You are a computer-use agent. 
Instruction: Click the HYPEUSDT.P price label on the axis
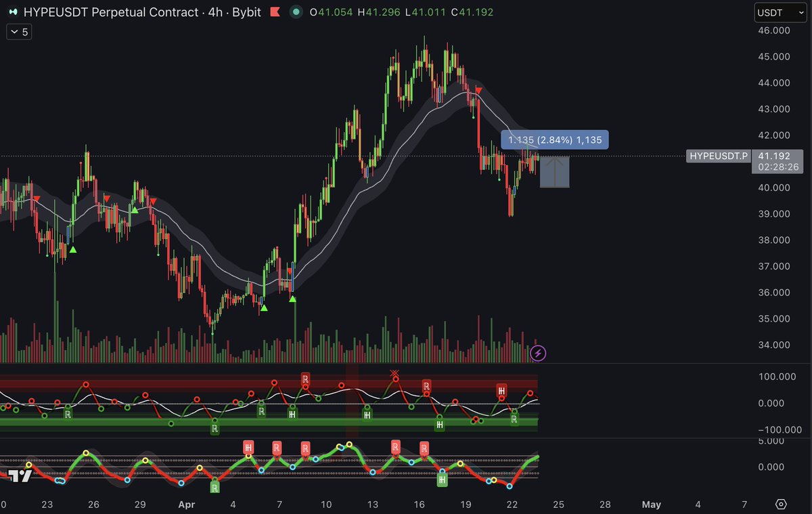[x=719, y=156]
